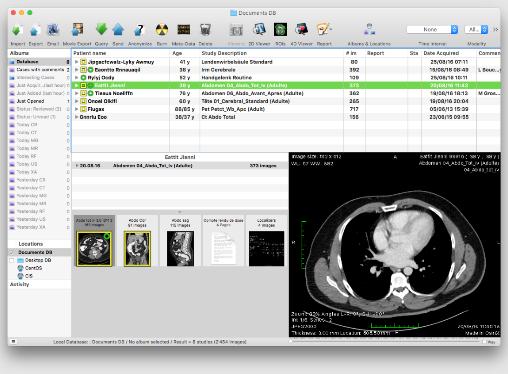The height and width of the screenshot is (374, 508).
Task: Launch the 4D Viewer
Action: (301, 30)
